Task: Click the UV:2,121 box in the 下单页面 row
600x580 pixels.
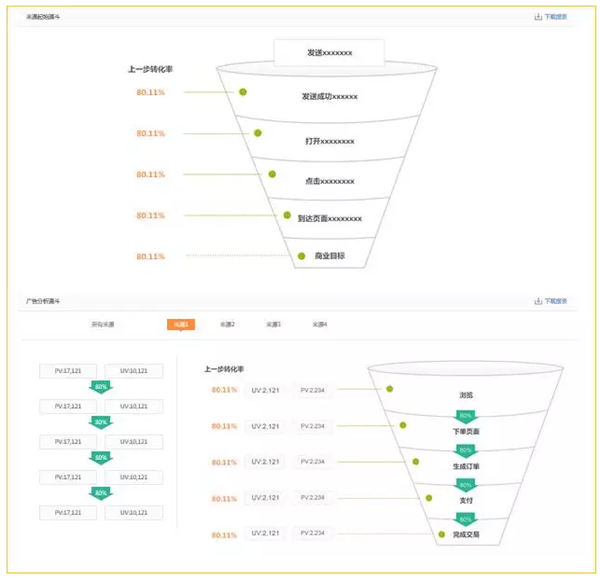Action: pyautogui.click(x=265, y=426)
